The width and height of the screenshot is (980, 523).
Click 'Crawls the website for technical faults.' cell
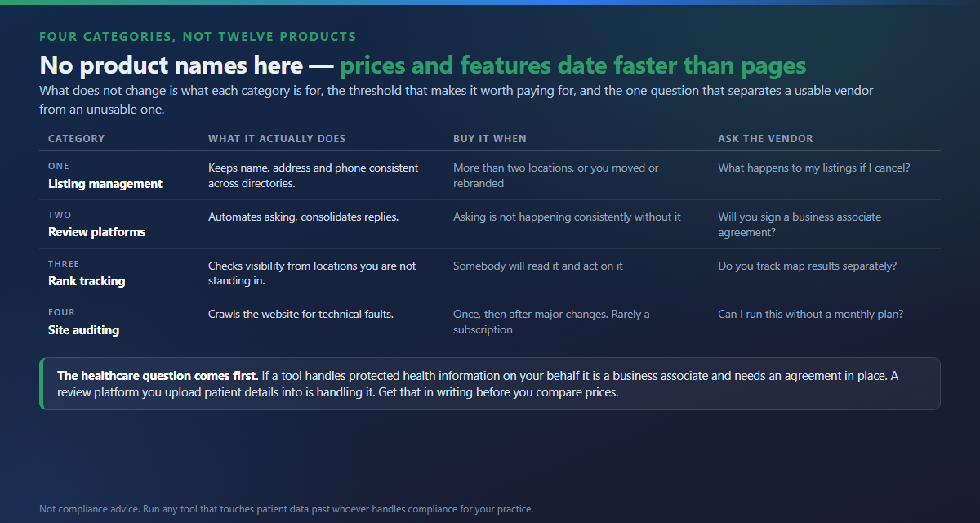[x=301, y=314]
